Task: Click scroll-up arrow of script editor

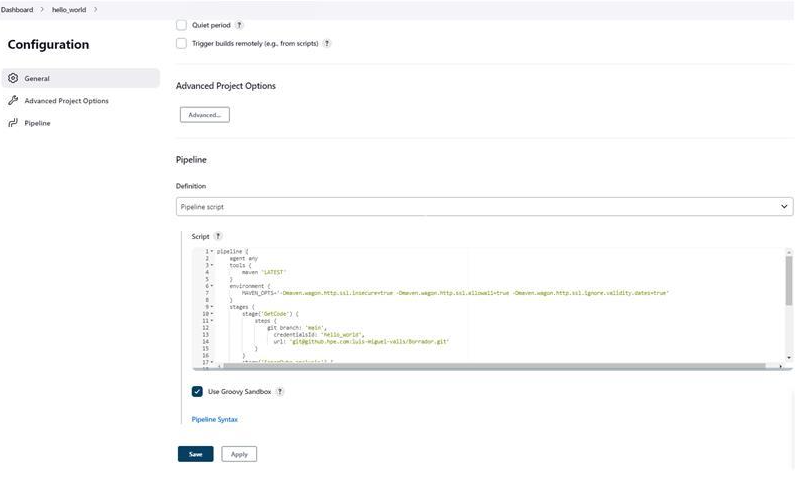Action: [789, 252]
